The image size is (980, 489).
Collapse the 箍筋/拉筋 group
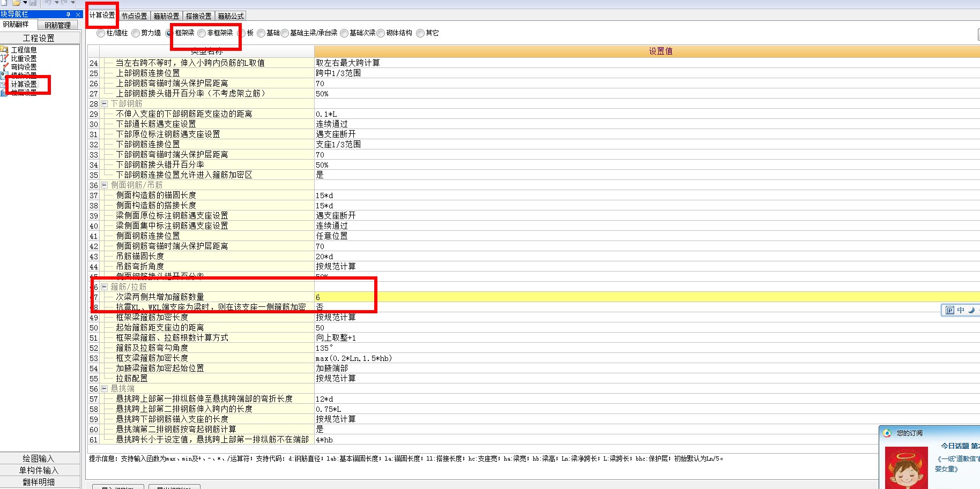click(x=105, y=287)
